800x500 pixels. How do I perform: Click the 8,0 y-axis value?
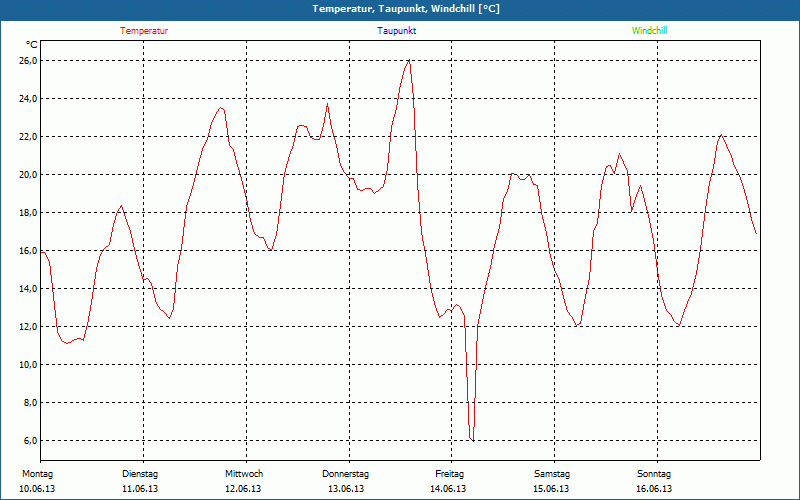tap(31, 403)
